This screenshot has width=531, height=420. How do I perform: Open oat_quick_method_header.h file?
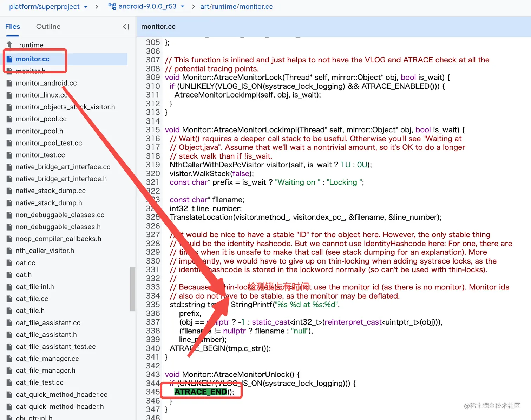[60, 406]
